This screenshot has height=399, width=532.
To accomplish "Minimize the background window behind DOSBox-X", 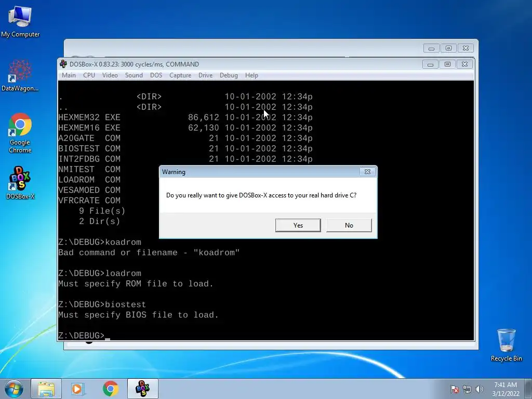I will (431, 48).
